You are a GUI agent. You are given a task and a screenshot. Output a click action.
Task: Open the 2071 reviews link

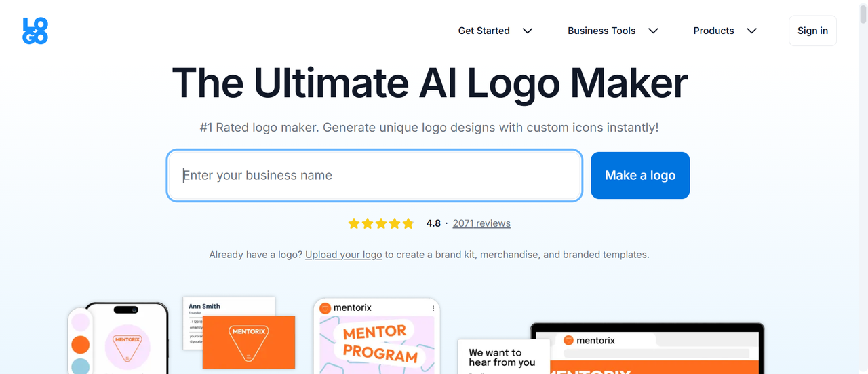click(481, 223)
